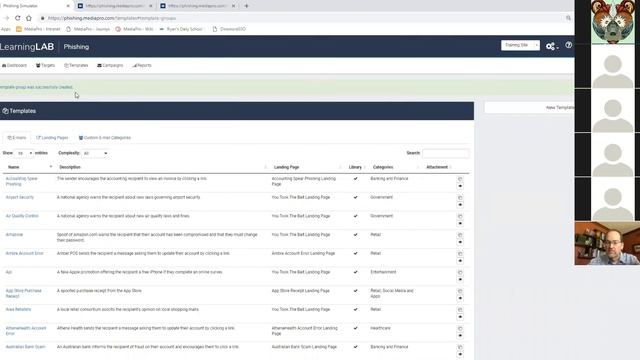The height and width of the screenshot is (360, 640).
Task: Copy the Ambre Account Error template
Action: 460,254
